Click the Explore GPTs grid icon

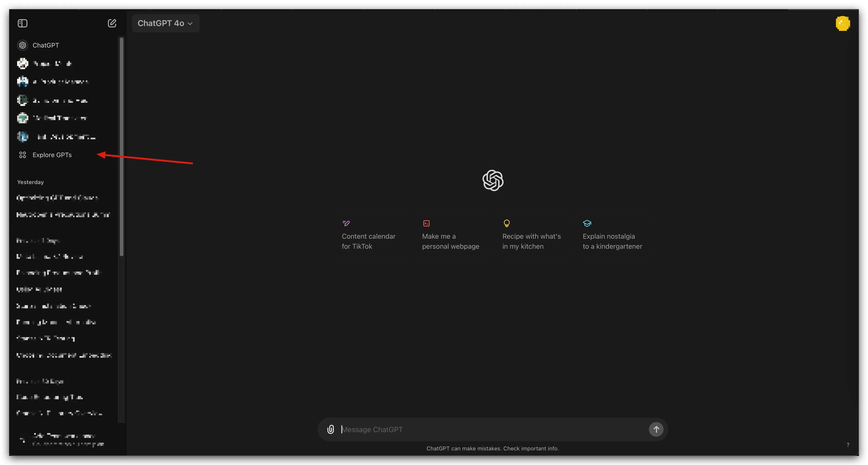23,155
